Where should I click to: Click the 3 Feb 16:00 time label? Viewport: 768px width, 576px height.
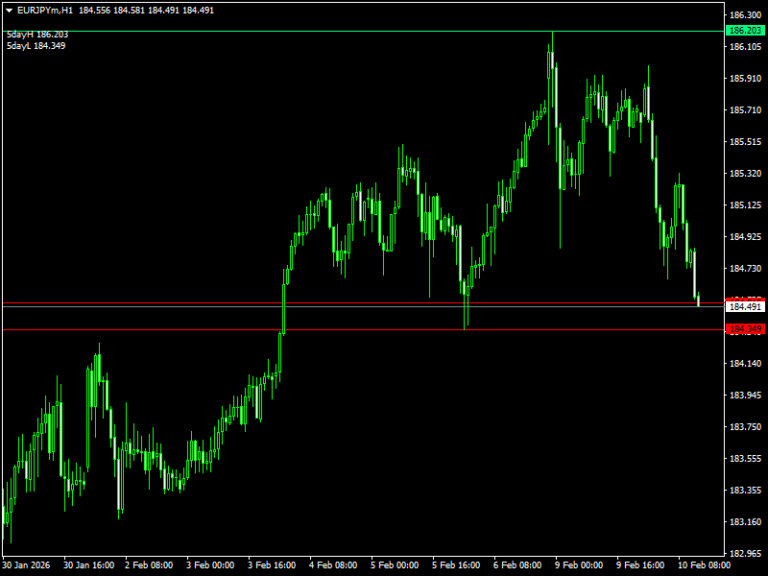pos(272,565)
